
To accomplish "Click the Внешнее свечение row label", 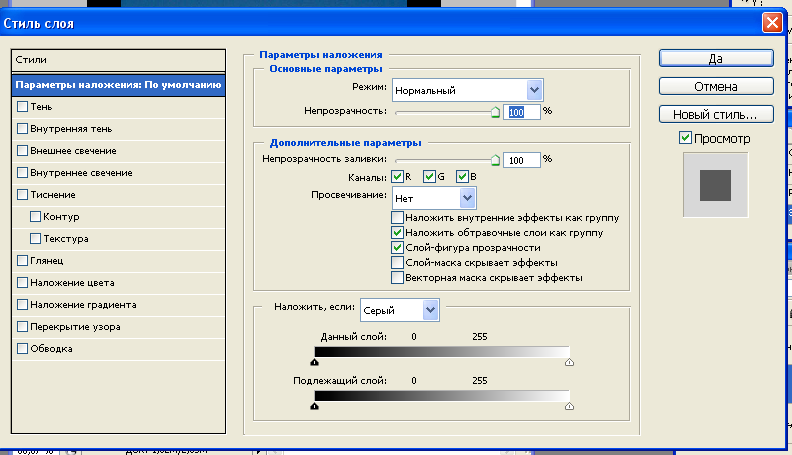I will [73, 150].
